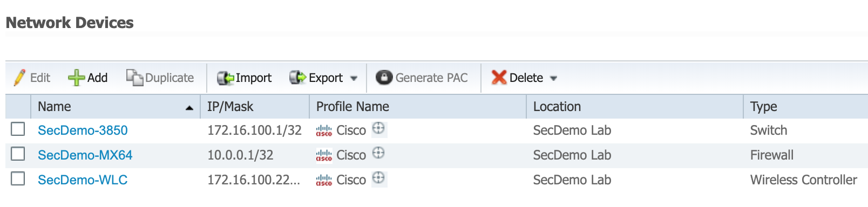
Task: Expand the Export dropdown arrow
Action: (x=354, y=79)
